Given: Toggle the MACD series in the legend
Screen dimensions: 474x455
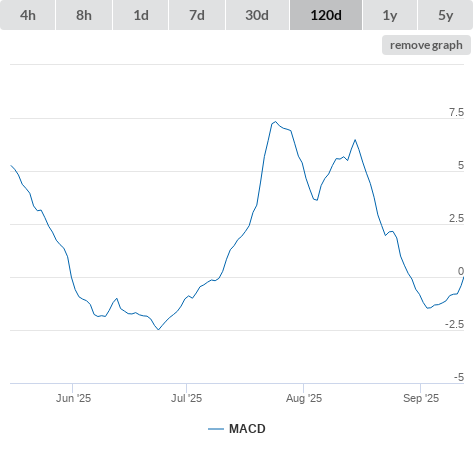Looking at the screenshot, I should coord(237,429).
